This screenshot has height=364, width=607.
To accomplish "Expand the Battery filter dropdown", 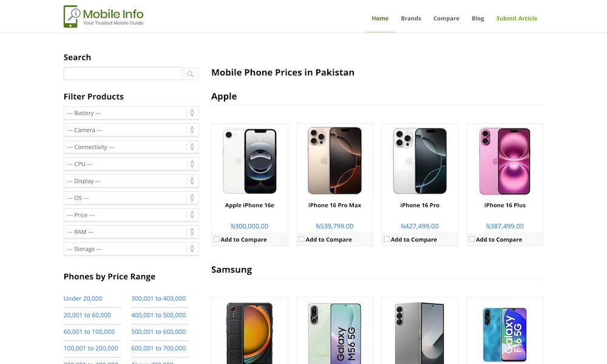I will tap(131, 113).
